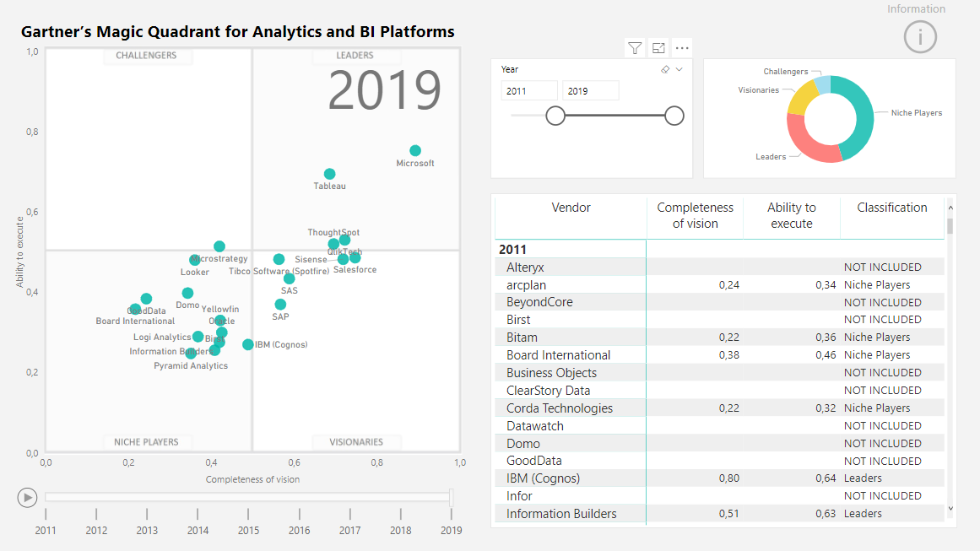Screen dimensions: 980x551
Task: Jump to 2014 on the play axis
Action: pyautogui.click(x=198, y=530)
